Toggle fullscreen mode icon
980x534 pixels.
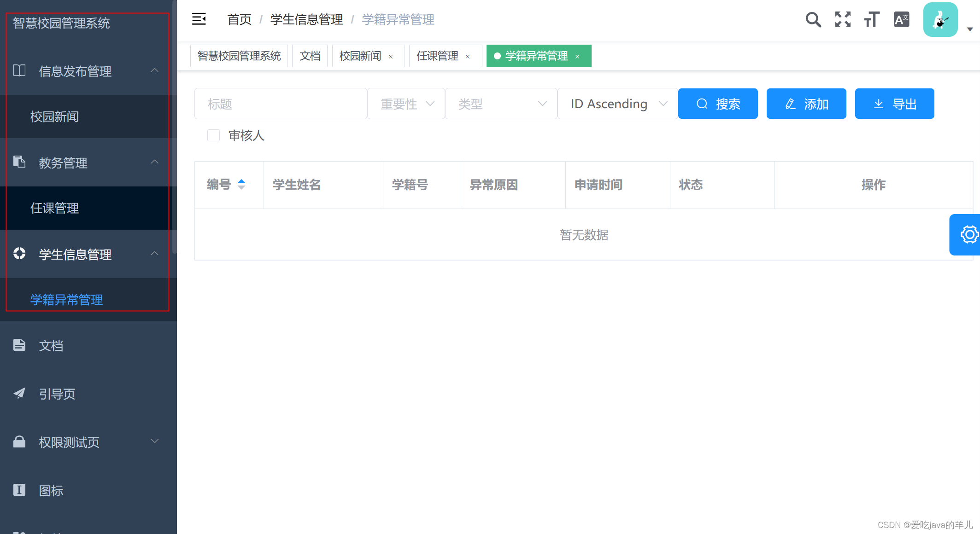pyautogui.click(x=843, y=20)
